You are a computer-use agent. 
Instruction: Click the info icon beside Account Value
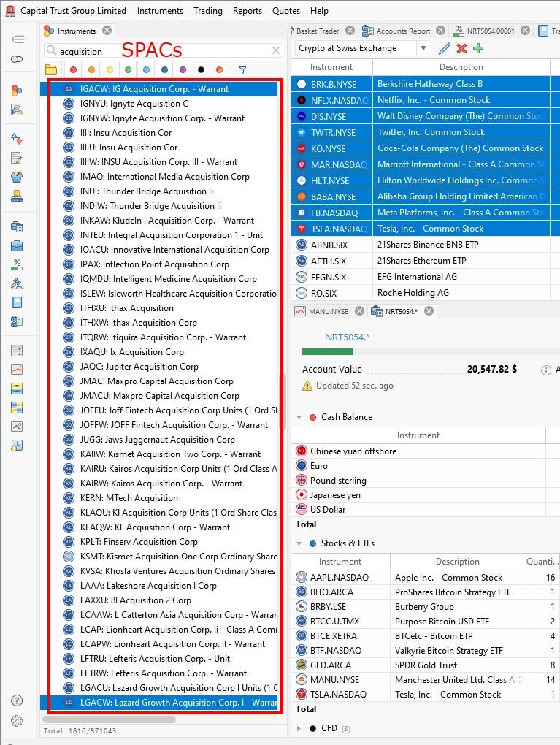(x=545, y=370)
